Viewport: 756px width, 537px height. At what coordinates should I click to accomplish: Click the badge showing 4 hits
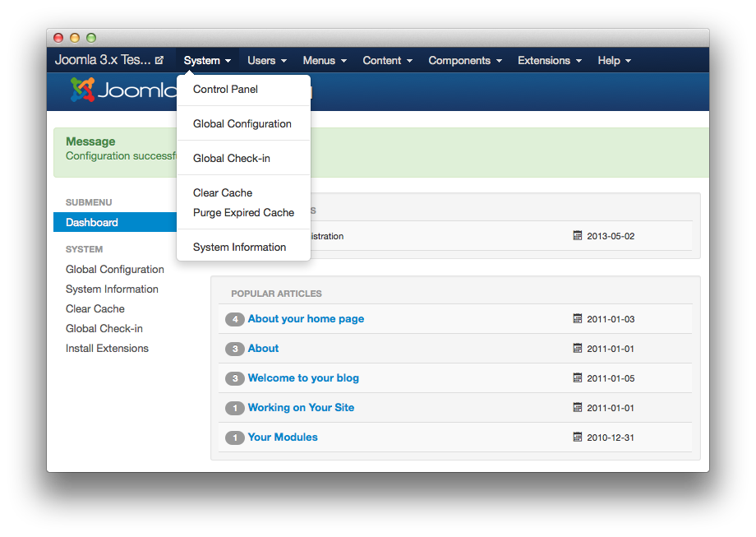235,319
